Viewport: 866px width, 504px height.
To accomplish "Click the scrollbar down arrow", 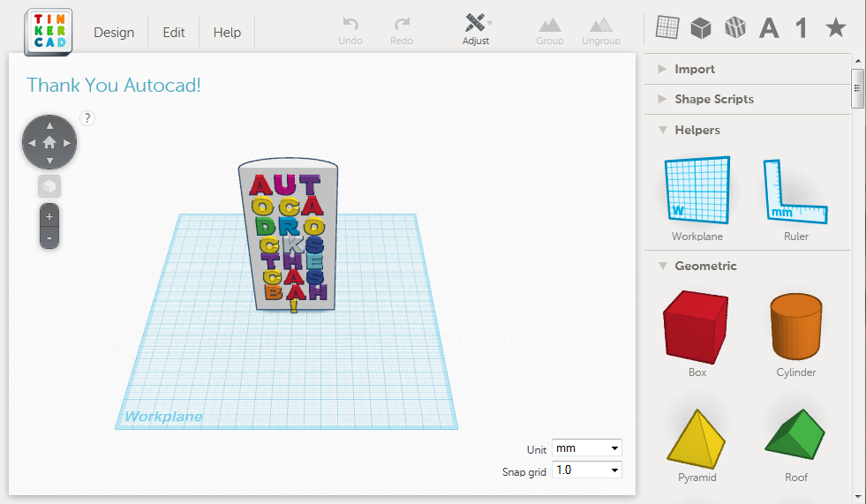I will pos(858,497).
